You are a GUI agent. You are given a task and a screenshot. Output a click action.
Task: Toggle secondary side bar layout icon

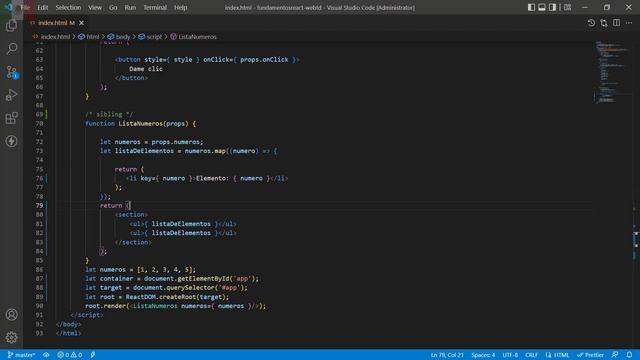coord(552,7)
